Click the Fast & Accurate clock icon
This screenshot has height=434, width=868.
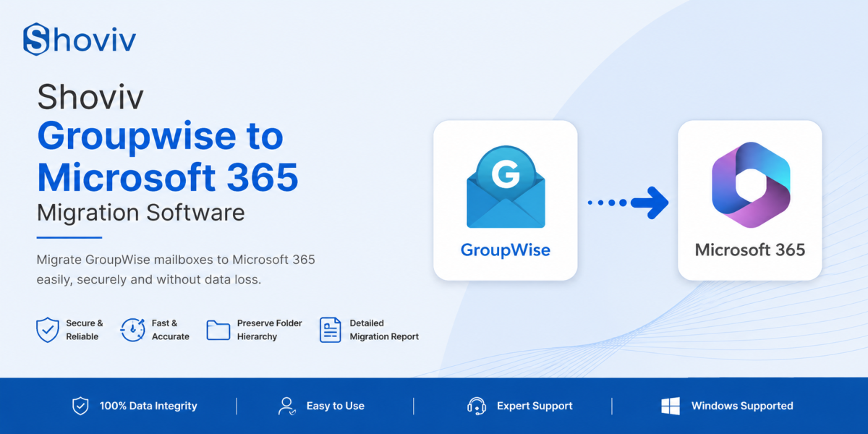pyautogui.click(x=132, y=330)
